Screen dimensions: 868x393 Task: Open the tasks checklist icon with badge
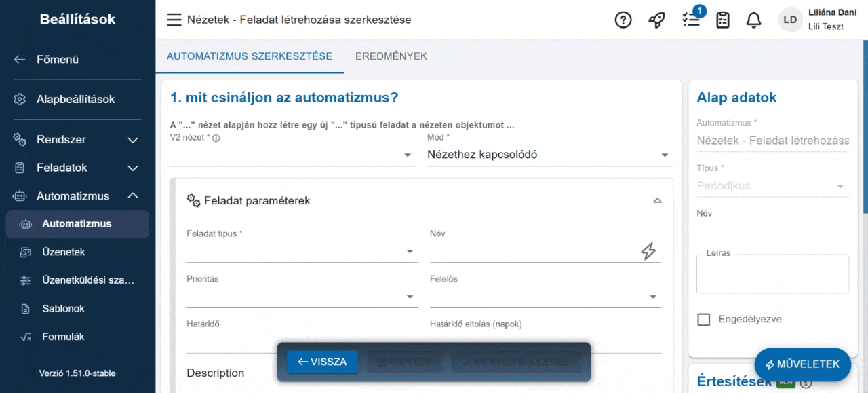point(691,20)
